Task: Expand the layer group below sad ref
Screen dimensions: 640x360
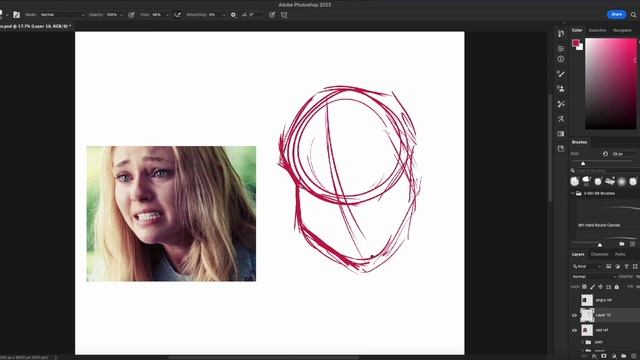Action: pyautogui.click(x=582, y=342)
